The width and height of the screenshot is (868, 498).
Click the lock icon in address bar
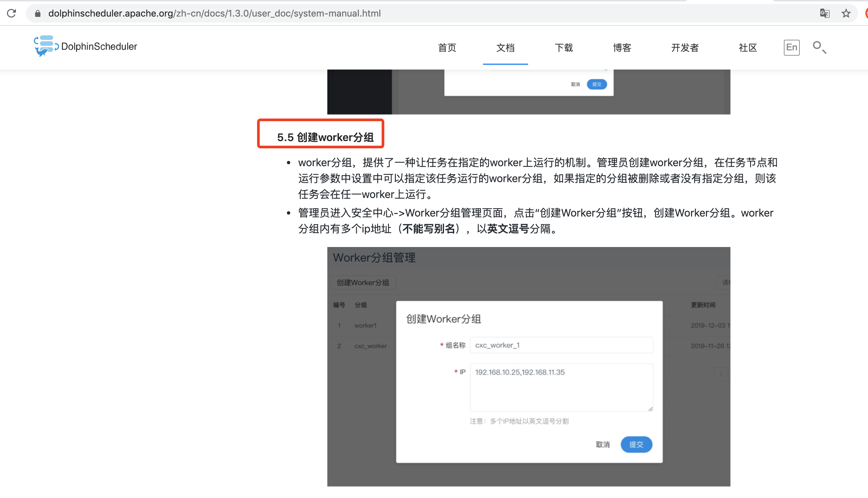[x=38, y=13]
